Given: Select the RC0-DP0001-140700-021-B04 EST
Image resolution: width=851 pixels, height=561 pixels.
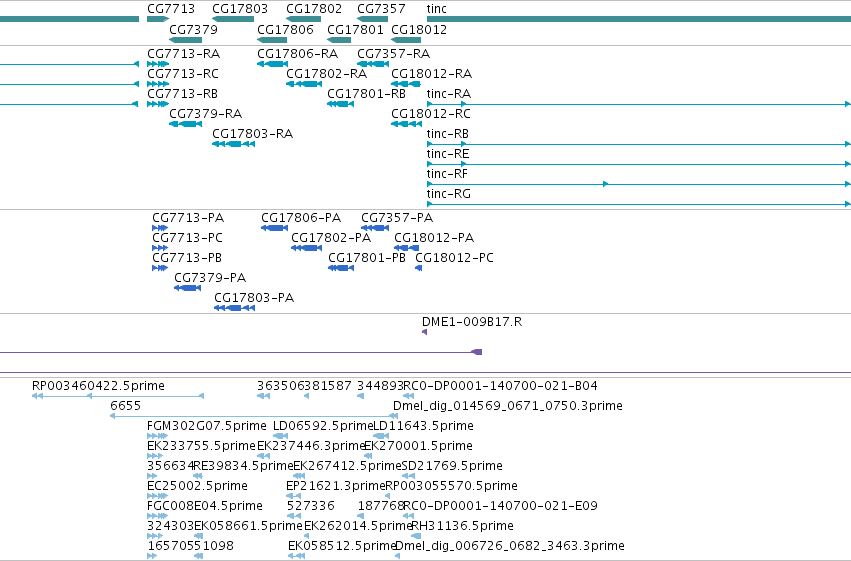Looking at the screenshot, I should point(500,386).
